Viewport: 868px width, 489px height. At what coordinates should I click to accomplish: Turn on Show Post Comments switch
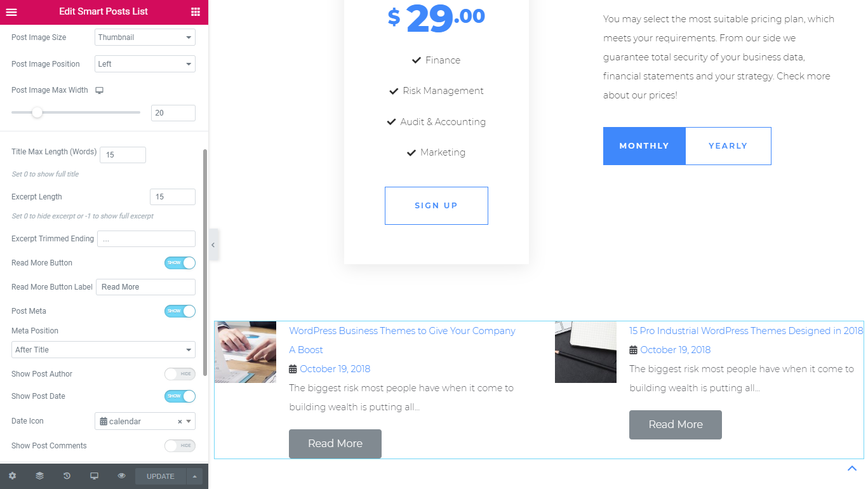coord(180,446)
